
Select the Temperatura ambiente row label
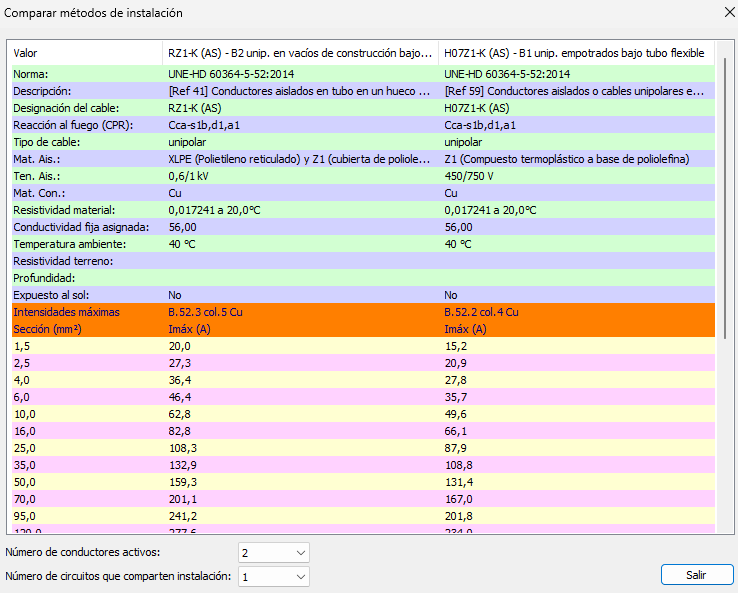tap(68, 244)
